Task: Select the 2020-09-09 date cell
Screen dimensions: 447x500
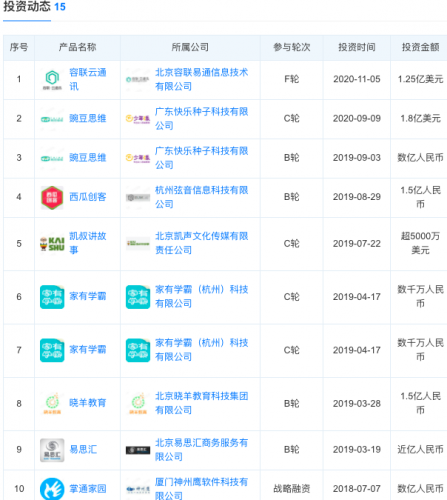Action: (357, 118)
